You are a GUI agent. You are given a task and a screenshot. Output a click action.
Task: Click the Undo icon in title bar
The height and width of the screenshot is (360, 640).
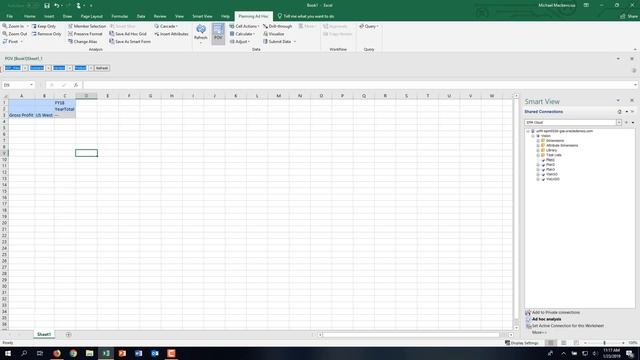click(57, 6)
